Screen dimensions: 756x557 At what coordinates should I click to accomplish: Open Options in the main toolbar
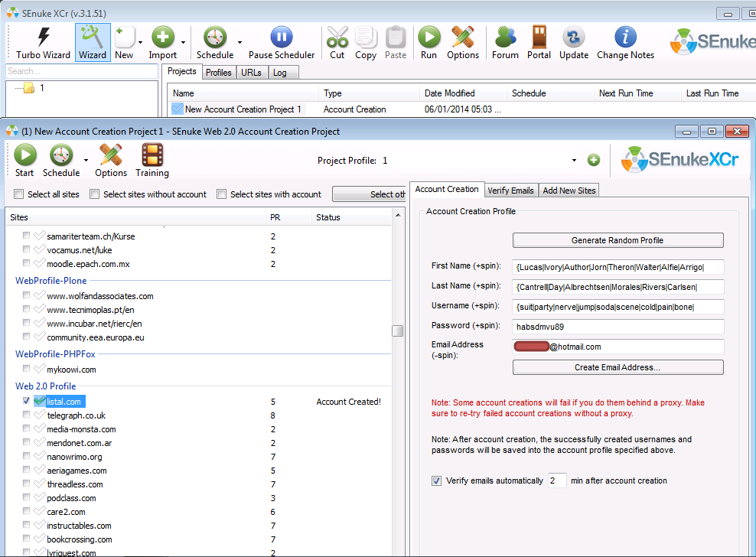(x=463, y=42)
